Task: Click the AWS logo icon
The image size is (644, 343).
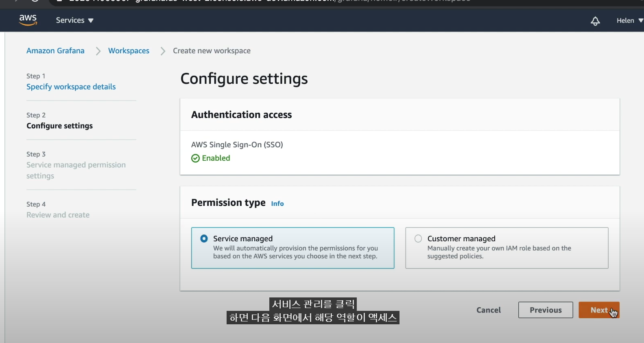Action: pyautogui.click(x=28, y=20)
